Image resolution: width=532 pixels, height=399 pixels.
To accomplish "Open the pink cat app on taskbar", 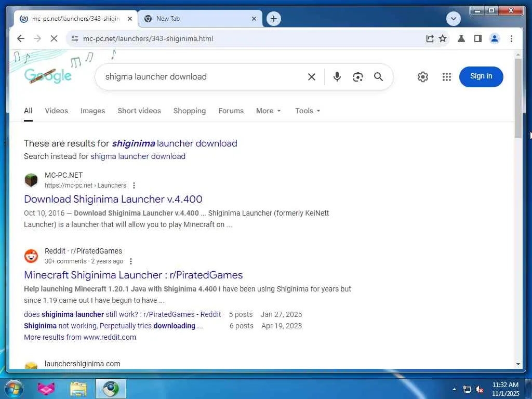I will pyautogui.click(x=46, y=389).
